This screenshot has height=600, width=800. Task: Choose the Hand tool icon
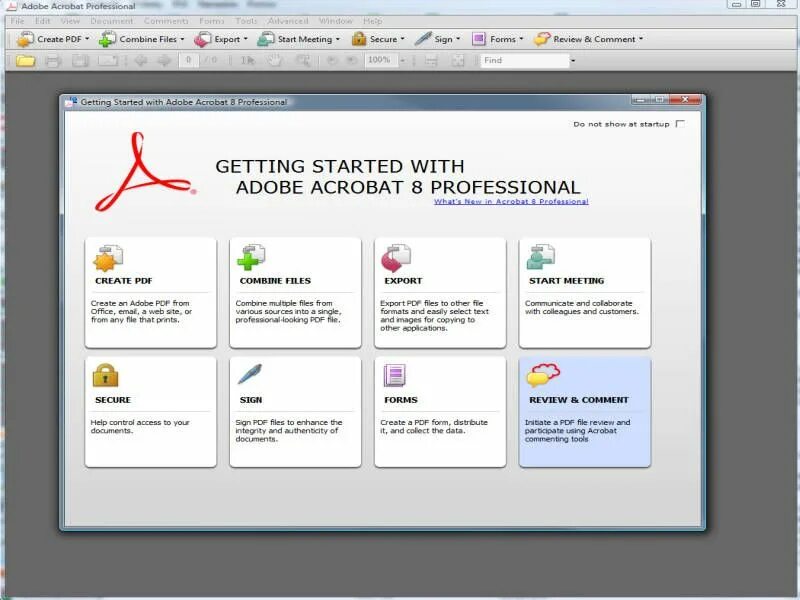pos(275,60)
